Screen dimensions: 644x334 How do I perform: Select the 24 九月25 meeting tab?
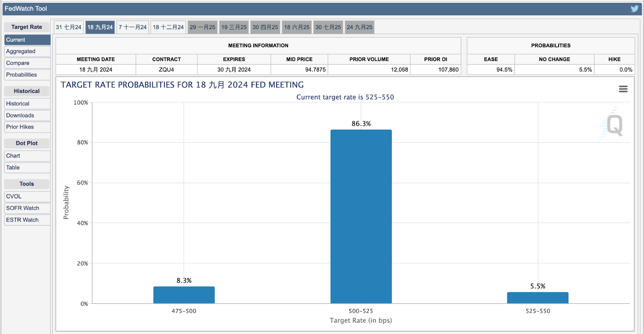coord(359,27)
